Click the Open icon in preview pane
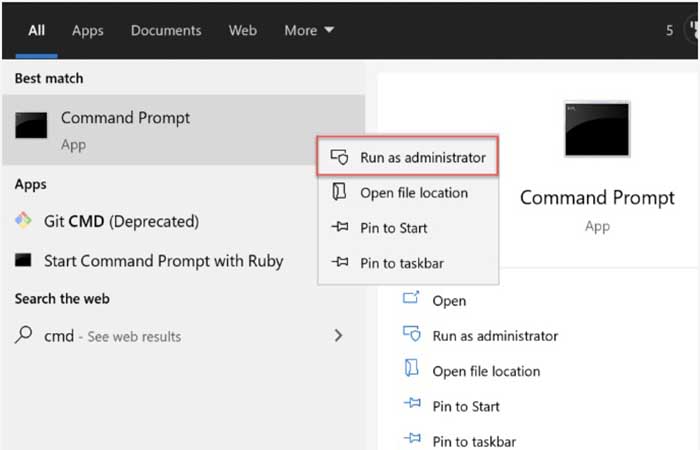Screen dimensions: 700x450 (x=411, y=297)
